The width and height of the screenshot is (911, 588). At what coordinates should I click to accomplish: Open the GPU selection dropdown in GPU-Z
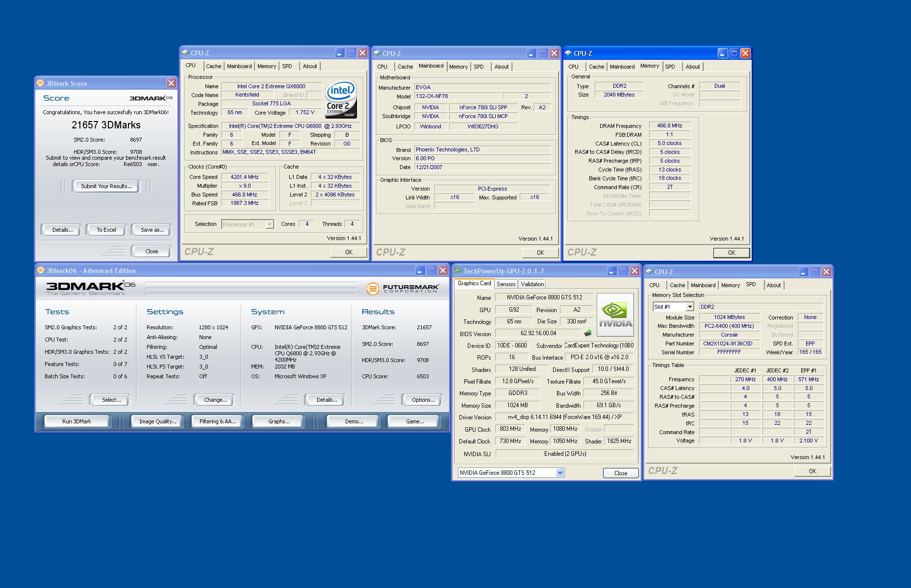point(560,473)
